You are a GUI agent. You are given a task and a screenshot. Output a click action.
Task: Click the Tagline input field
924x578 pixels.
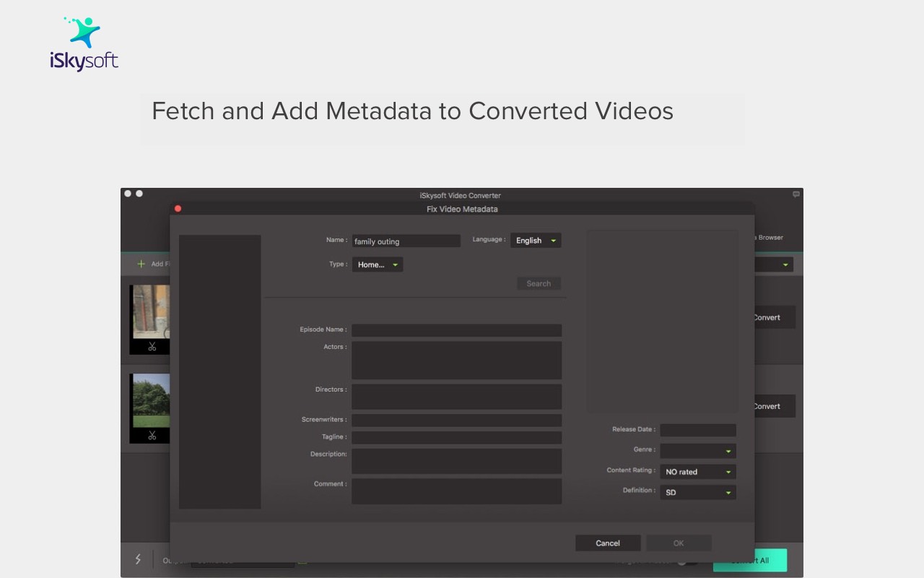(x=456, y=437)
